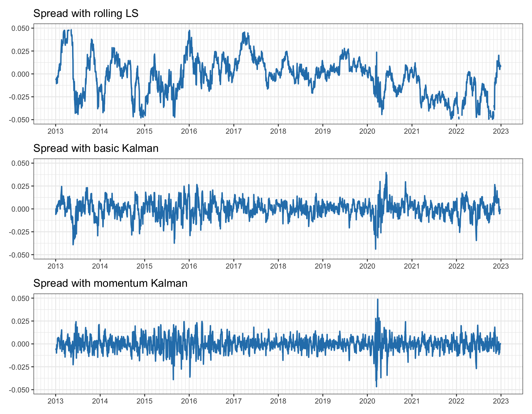Click 2016 x-axis label under rolling LS chart
The height and width of the screenshot is (414, 532).
(x=189, y=131)
